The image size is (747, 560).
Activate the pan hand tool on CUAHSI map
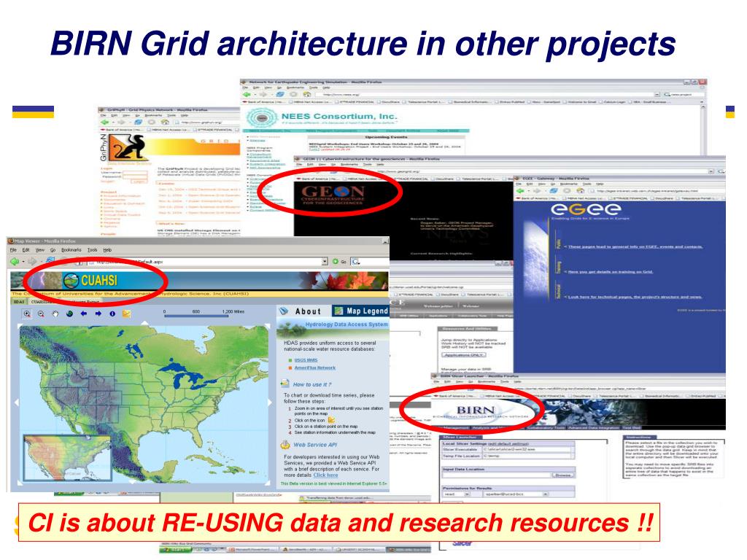pos(55,314)
